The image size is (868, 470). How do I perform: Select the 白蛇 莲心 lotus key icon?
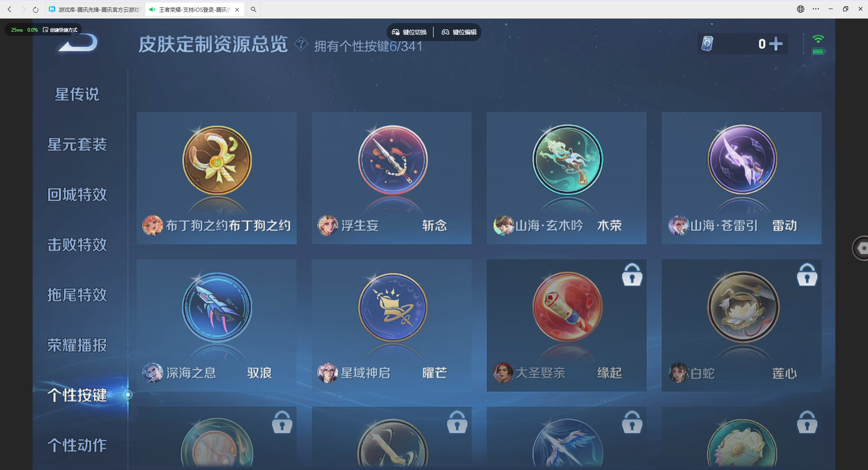[x=742, y=308]
